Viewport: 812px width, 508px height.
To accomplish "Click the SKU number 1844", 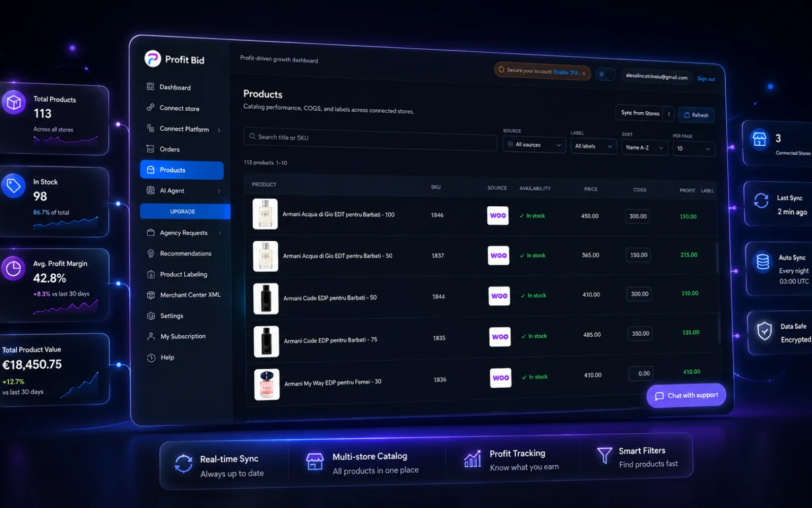I will pos(438,297).
